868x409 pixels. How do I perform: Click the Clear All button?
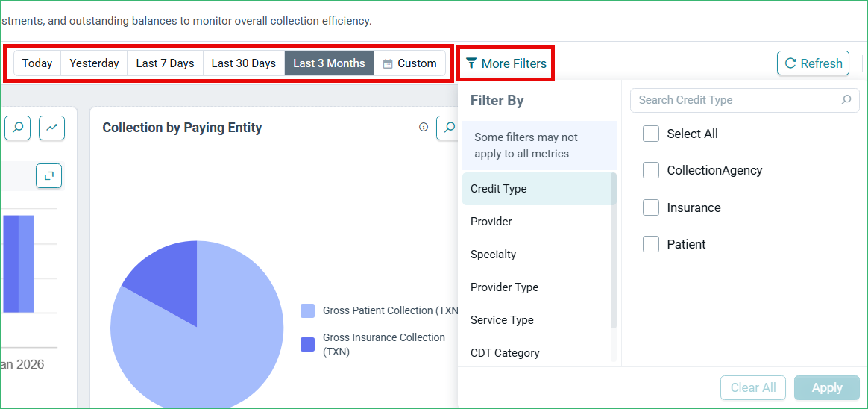coord(753,387)
